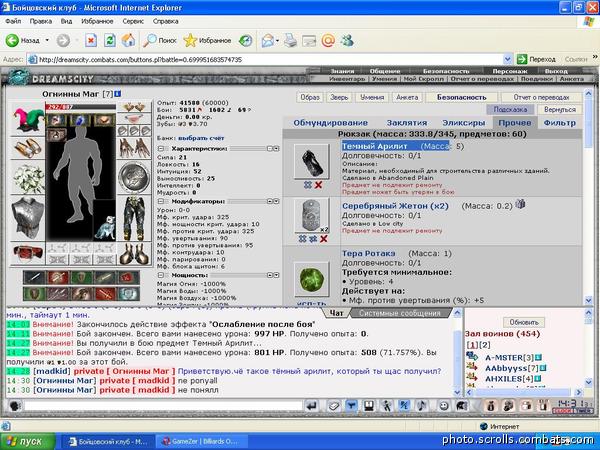Viewport: 600px width, 450px height.
Task: Click the Обновить button above user list
Action: click(x=523, y=322)
